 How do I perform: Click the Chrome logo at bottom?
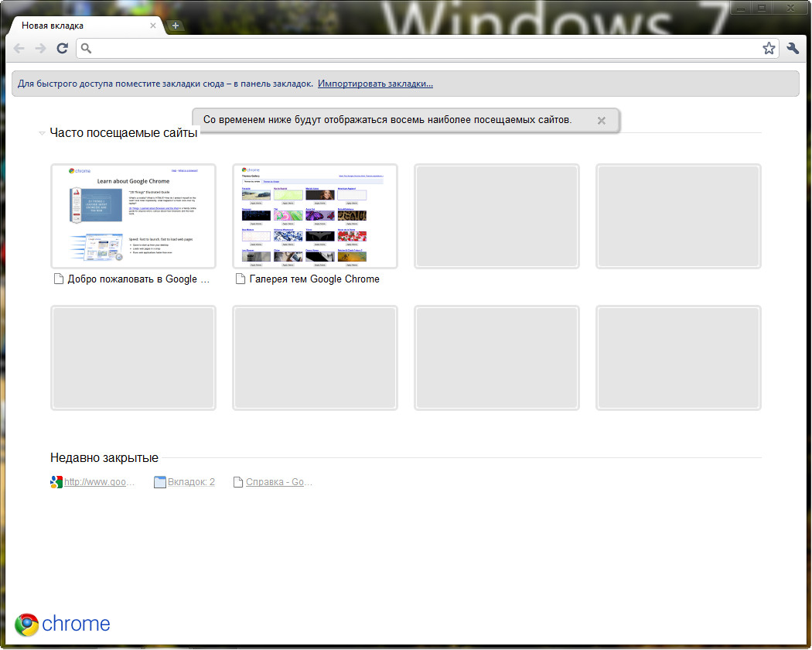(x=62, y=624)
